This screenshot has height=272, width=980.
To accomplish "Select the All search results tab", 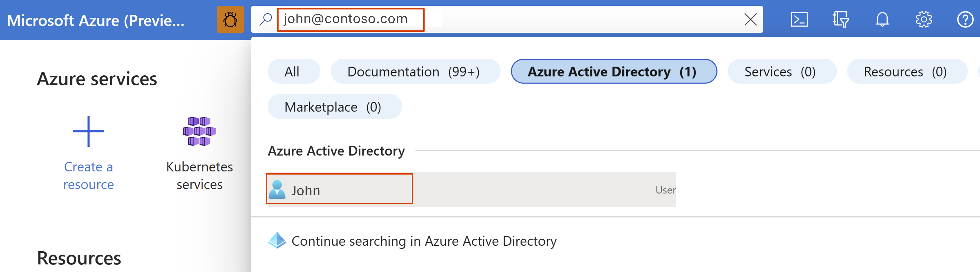I will pos(293,71).
